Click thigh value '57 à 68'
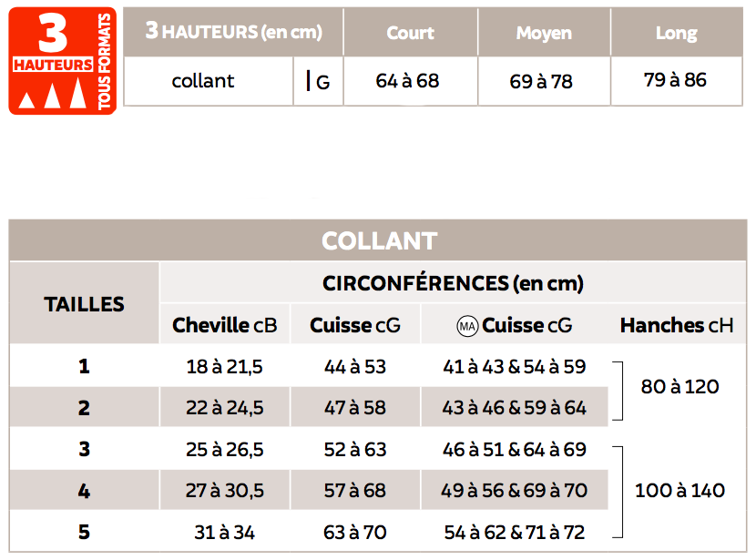 point(355,491)
